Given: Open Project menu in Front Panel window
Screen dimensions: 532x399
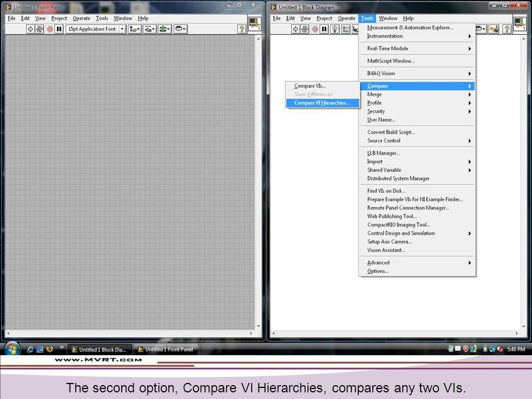Looking at the screenshot, I should 59,18.
